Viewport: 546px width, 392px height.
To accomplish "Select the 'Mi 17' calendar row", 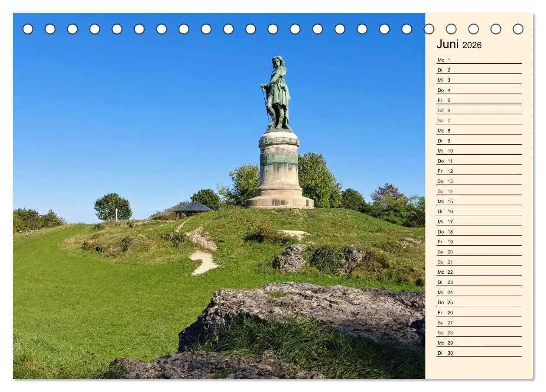I will [x=479, y=222].
